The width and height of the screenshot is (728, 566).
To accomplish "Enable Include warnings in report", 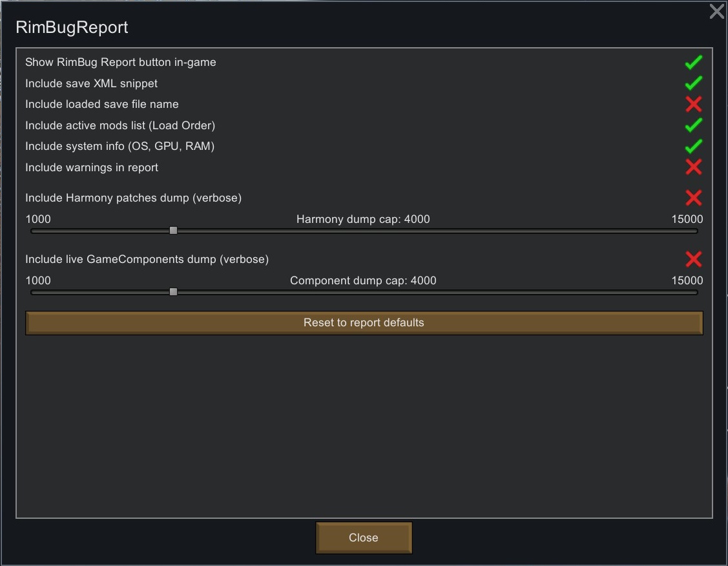I will point(693,167).
